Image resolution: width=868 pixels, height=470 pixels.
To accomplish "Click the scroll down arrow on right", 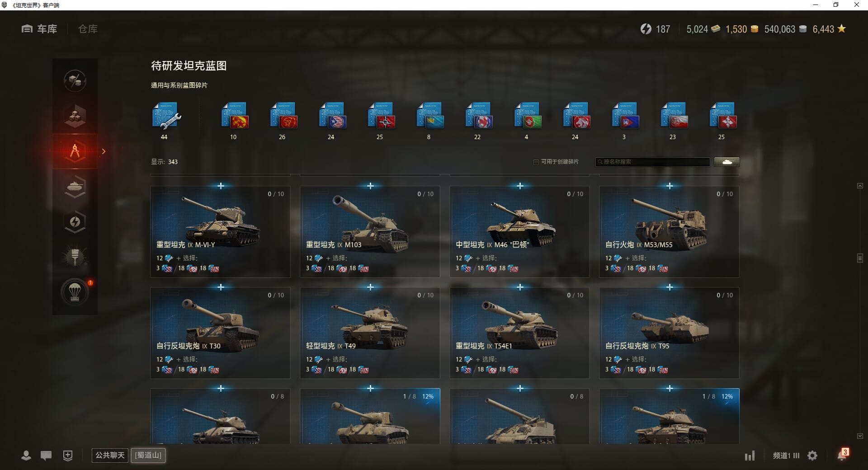I will pos(860,436).
